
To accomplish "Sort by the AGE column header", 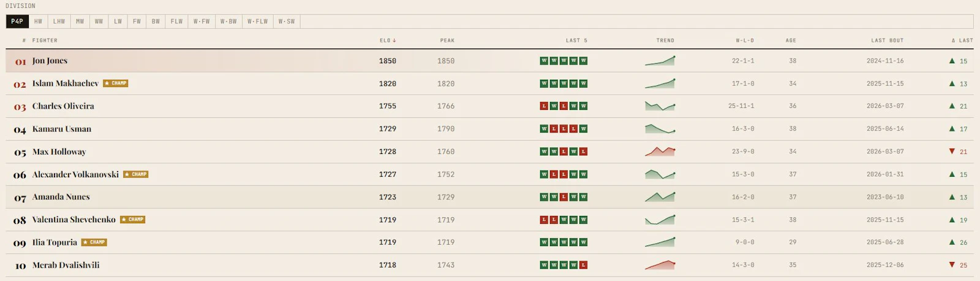I will coord(791,40).
